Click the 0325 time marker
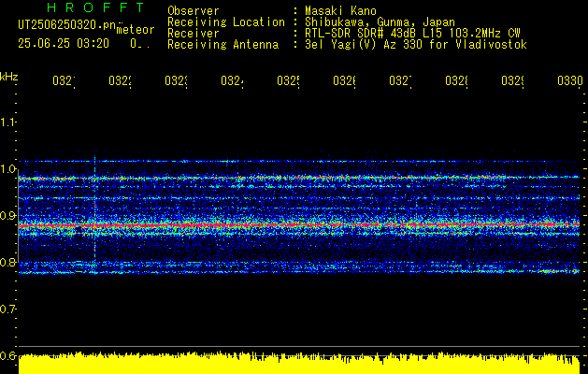Viewport: 588px width, 374px height. click(x=288, y=81)
